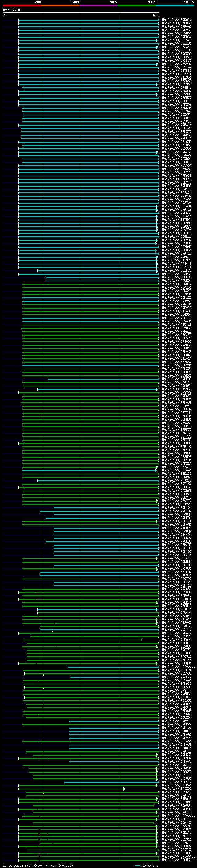Select the UniRef100_Q949A7 entry
Image resolution: width=197 pixels, height=868 pixels.
point(176,196)
